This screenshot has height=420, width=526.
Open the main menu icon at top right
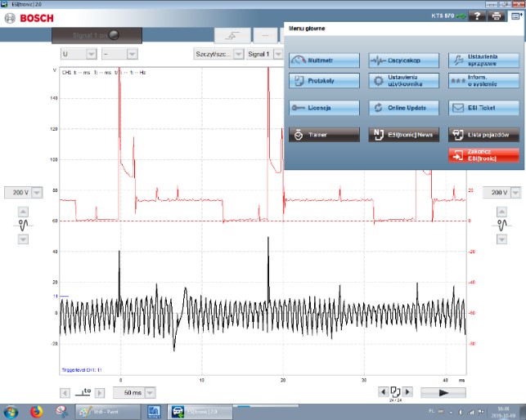(x=515, y=16)
